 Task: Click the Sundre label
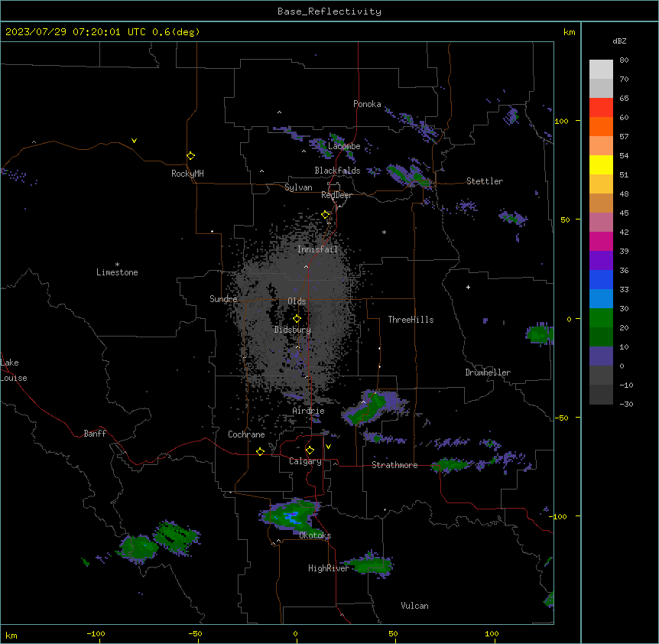point(223,299)
